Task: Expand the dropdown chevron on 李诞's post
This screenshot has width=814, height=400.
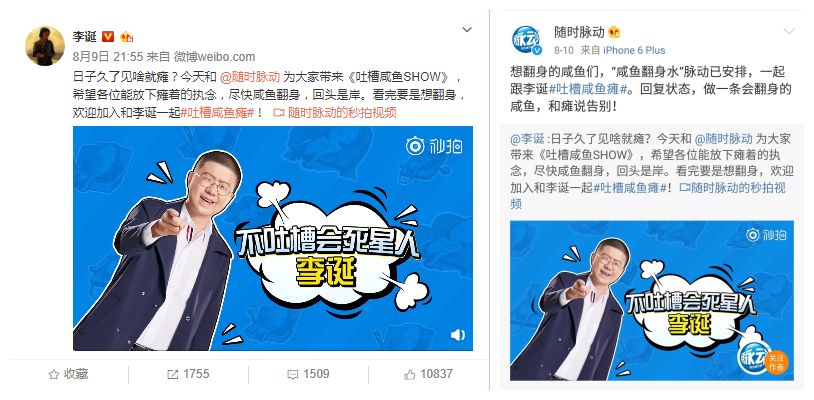Action: pos(467,30)
